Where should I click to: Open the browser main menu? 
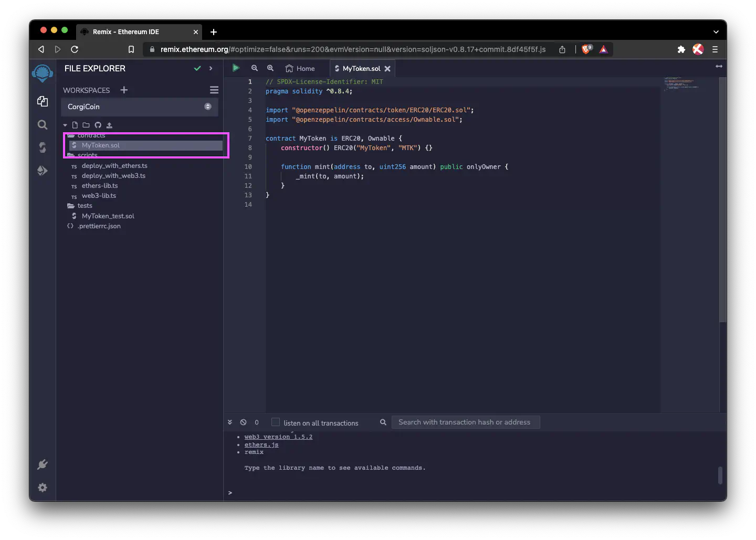pos(715,49)
